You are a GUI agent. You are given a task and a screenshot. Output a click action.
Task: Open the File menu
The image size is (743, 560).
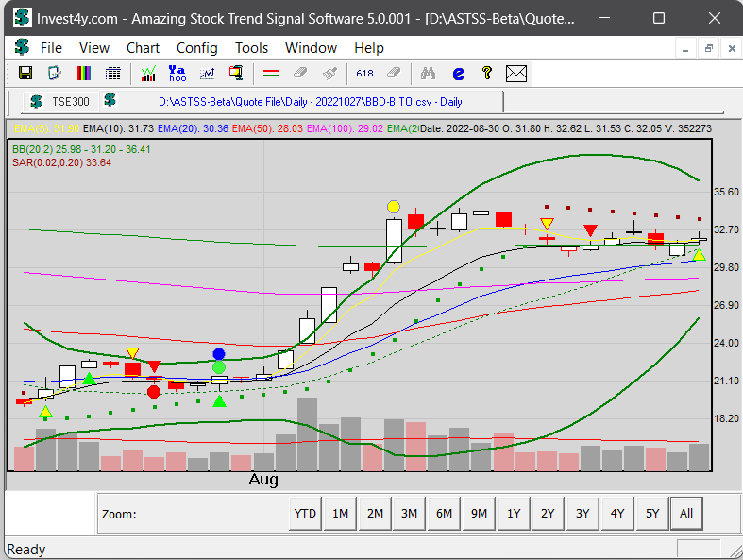(51, 47)
